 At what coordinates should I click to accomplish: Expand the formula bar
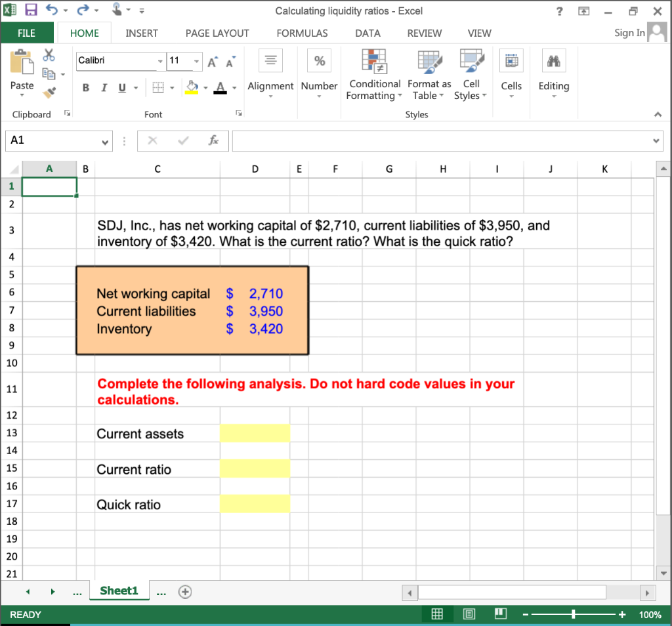[x=656, y=140]
